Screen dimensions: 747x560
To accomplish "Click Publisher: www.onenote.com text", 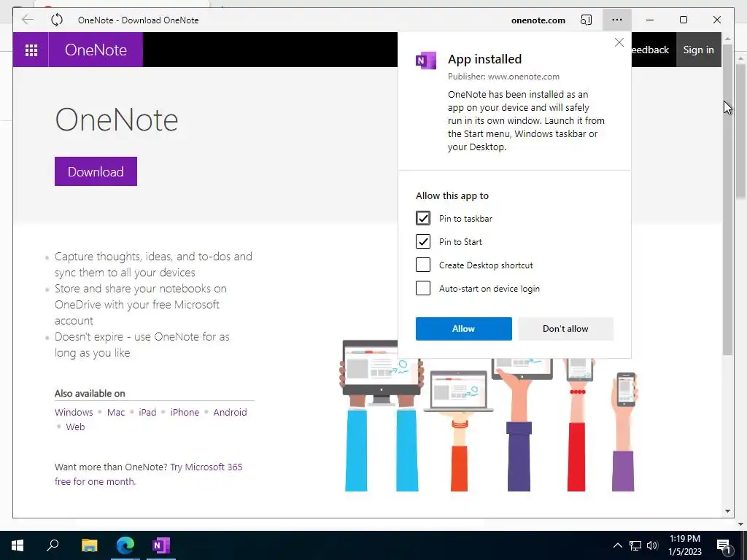I will [x=503, y=76].
